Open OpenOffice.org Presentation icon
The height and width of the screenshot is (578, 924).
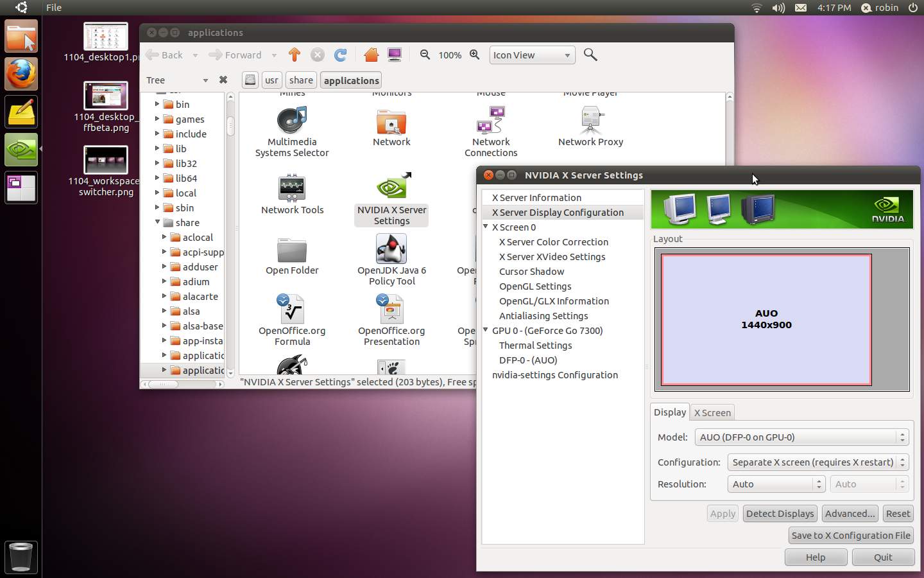pos(391,308)
